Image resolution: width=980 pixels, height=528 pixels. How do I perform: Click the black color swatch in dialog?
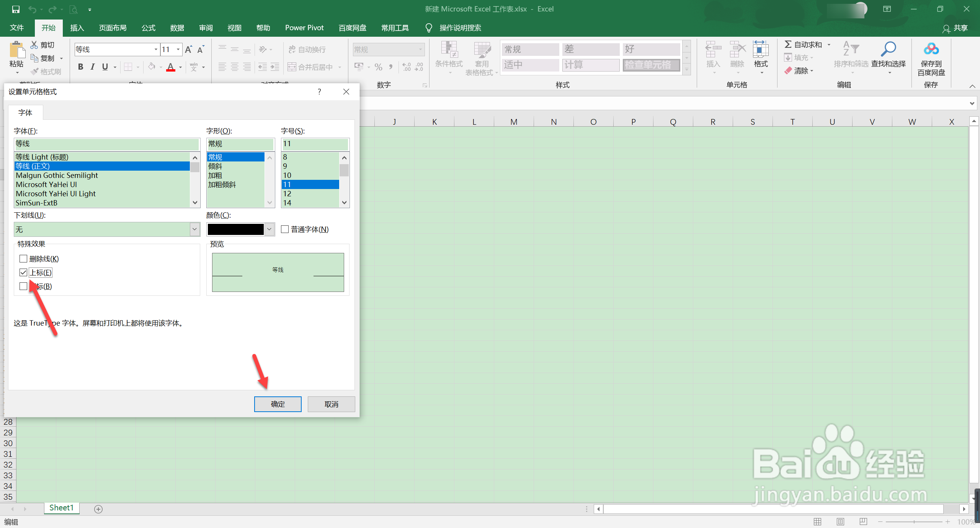pos(235,229)
